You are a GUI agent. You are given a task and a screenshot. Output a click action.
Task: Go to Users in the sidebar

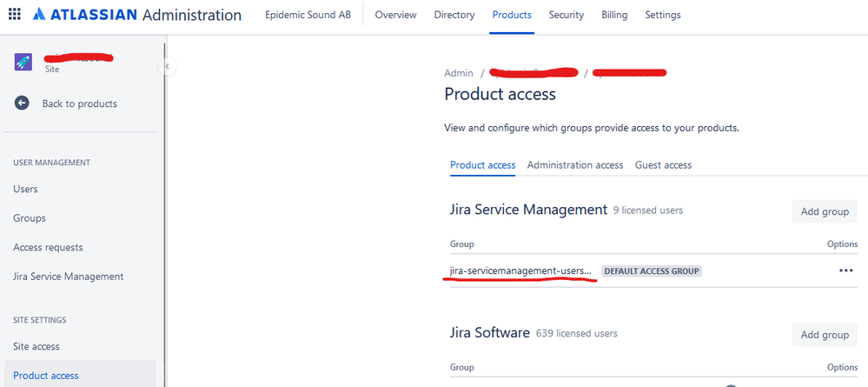[x=25, y=189]
